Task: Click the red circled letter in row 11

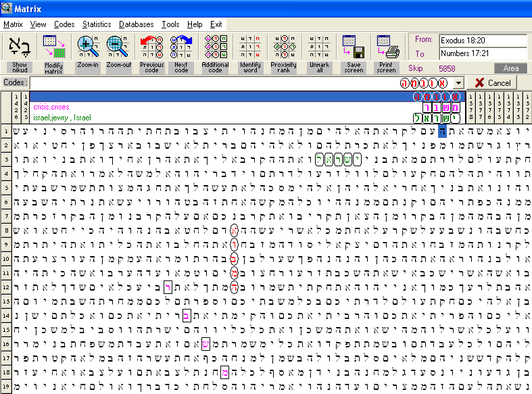Action: tap(234, 273)
